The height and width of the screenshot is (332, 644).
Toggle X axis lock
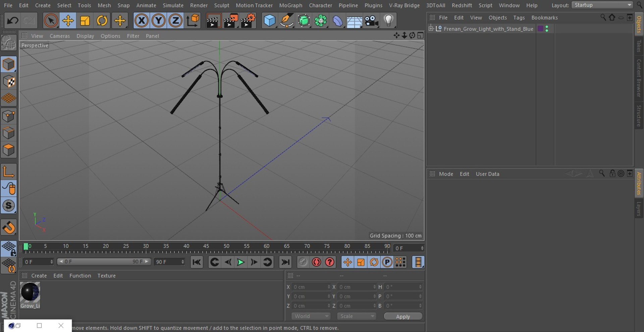tap(142, 21)
